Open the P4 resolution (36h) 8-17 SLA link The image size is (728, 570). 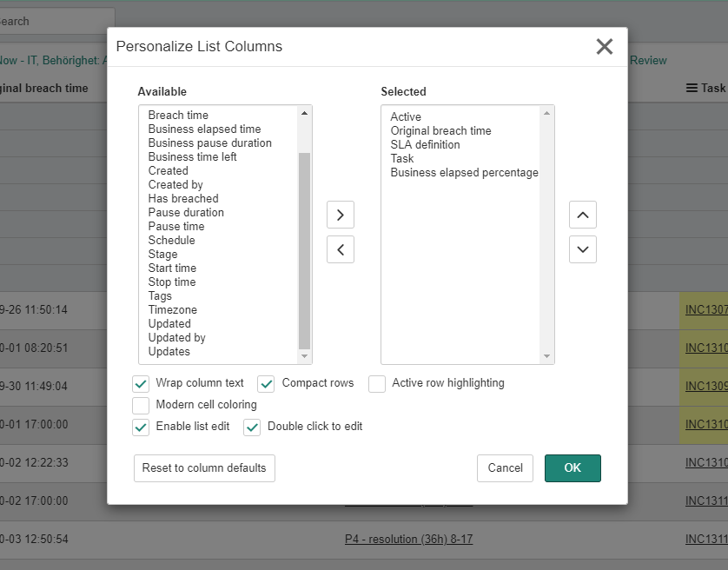[x=409, y=539]
